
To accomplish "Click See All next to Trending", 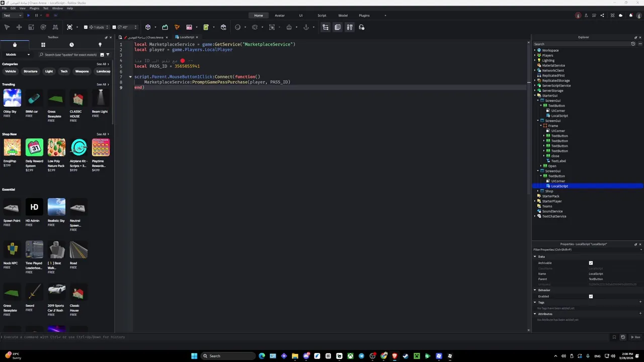I will pyautogui.click(x=103, y=84).
